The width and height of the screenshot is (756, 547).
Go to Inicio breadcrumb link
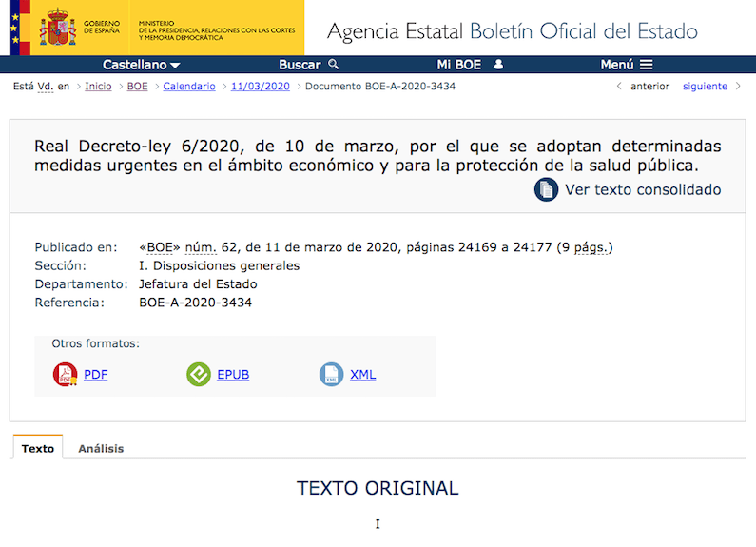[x=98, y=87]
